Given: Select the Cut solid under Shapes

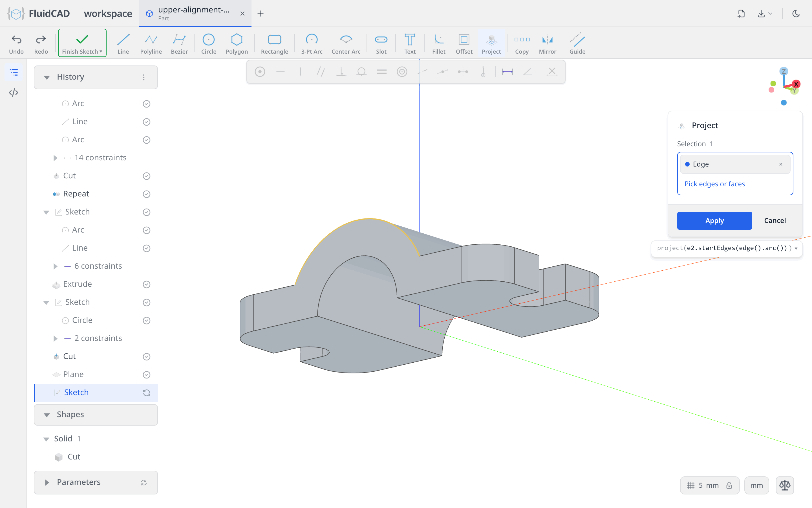Looking at the screenshot, I should 74,457.
